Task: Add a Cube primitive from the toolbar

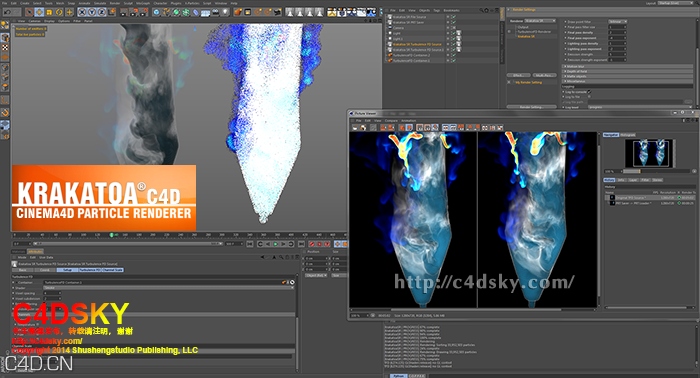Action: click(156, 12)
